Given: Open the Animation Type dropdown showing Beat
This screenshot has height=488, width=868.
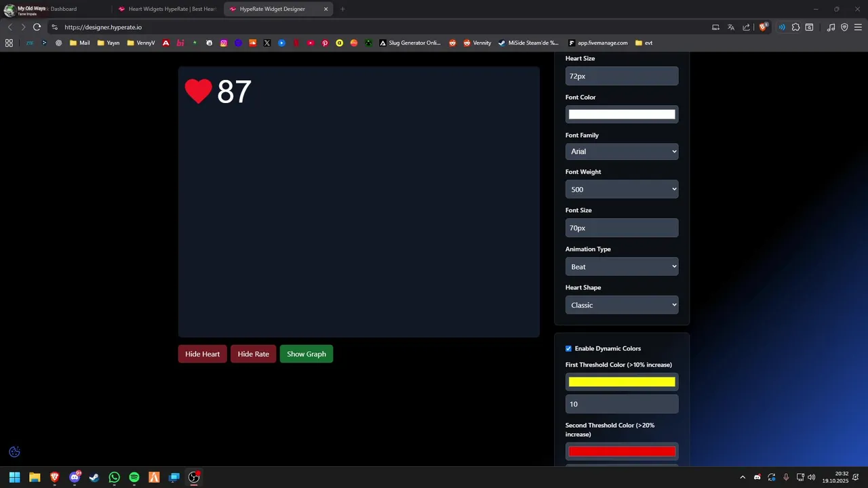Looking at the screenshot, I should [622, 266].
